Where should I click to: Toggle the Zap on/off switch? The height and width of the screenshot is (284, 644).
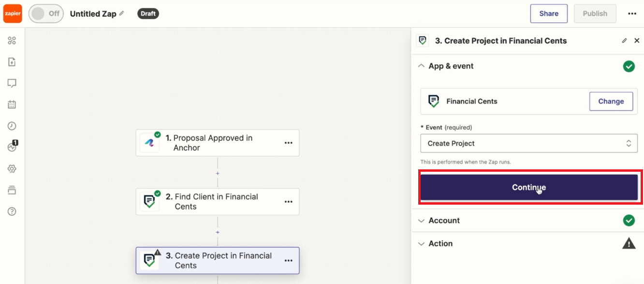pos(46,14)
